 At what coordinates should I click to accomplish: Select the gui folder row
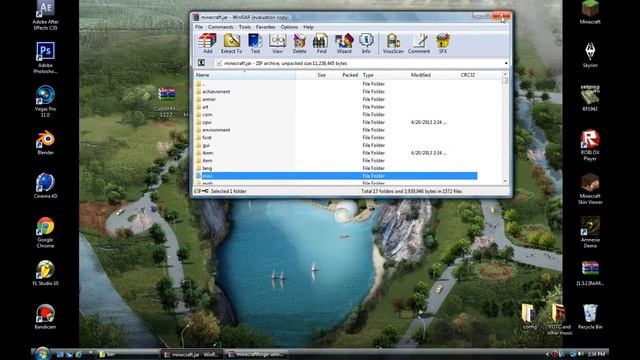click(336, 145)
